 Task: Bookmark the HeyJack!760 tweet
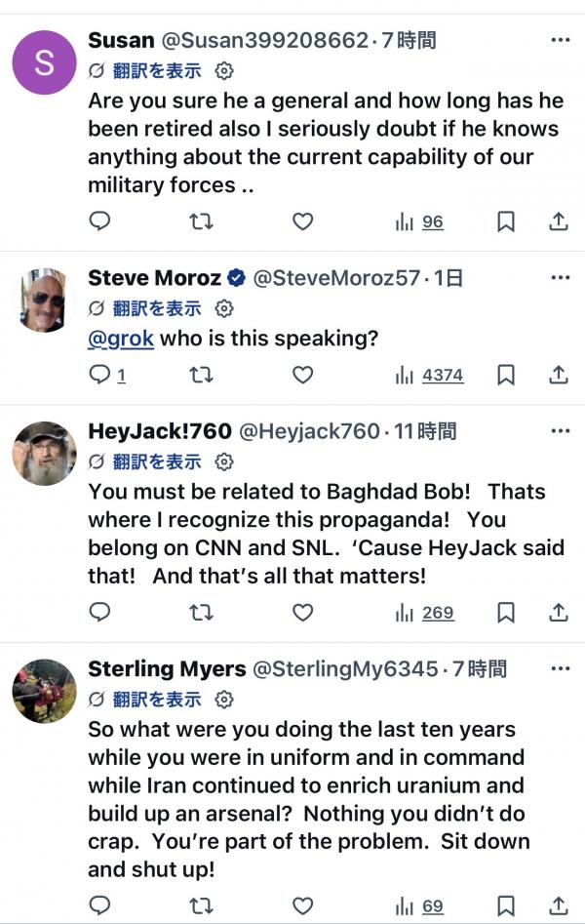coord(506,613)
